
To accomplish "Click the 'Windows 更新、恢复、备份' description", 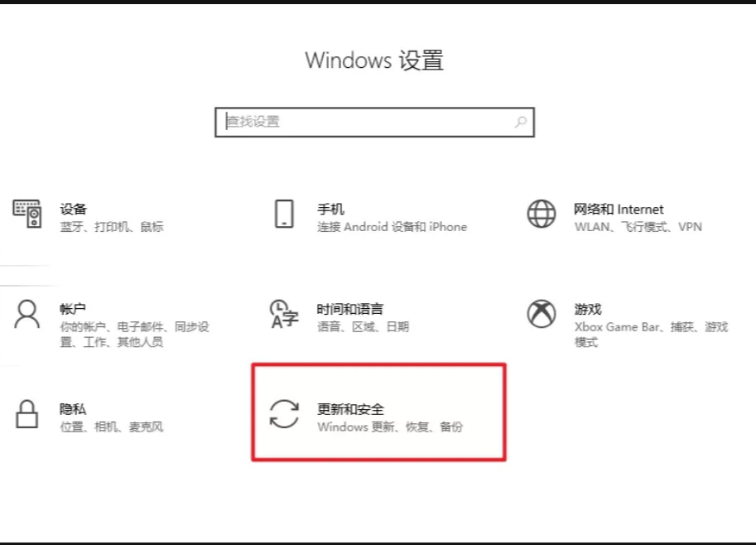I will [390, 427].
